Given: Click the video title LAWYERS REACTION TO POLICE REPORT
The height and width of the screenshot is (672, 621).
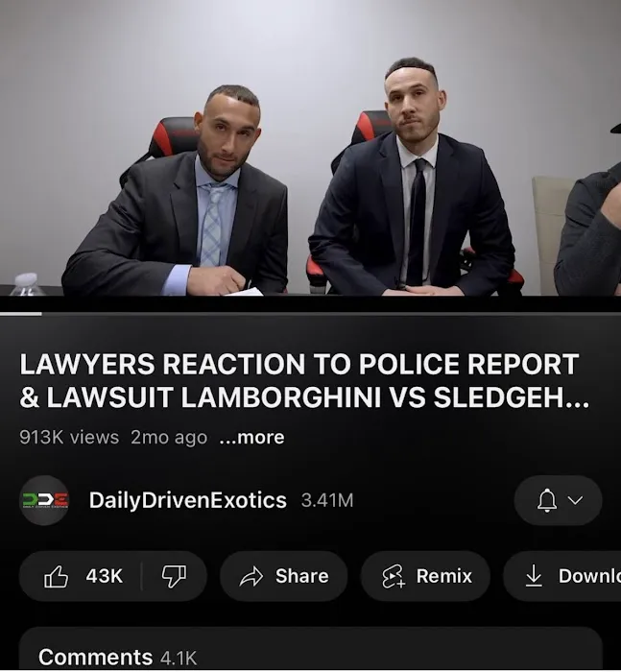Looking at the screenshot, I should [x=304, y=381].
